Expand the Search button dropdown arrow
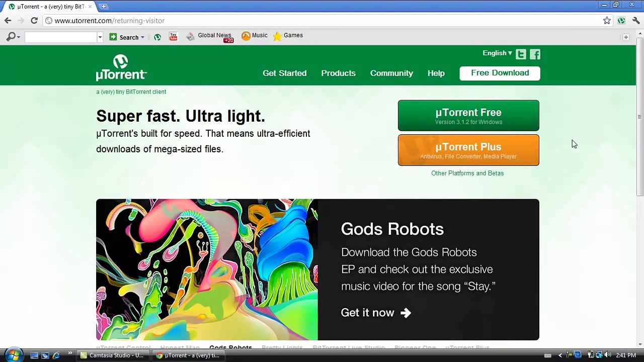This screenshot has width=644, height=362. [142, 37]
